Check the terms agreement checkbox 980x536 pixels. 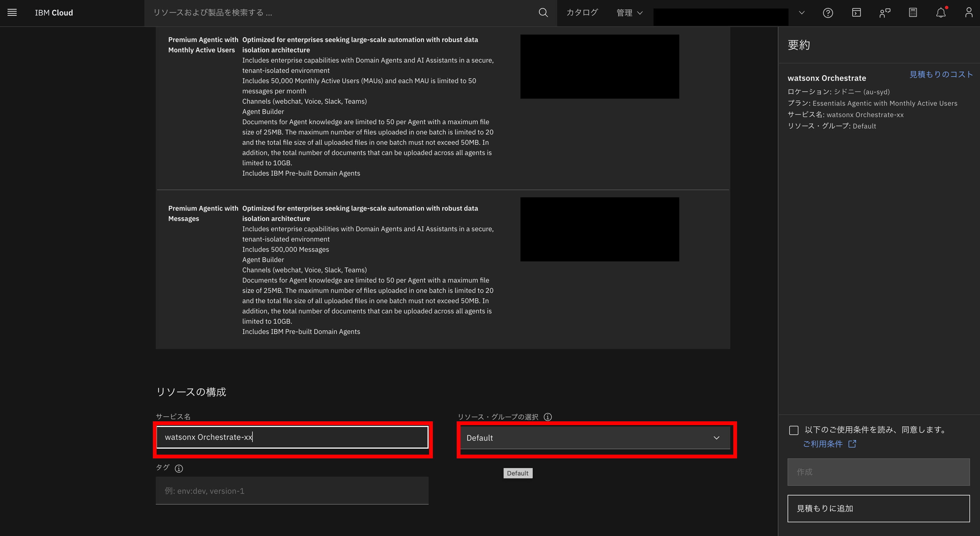[794, 430]
